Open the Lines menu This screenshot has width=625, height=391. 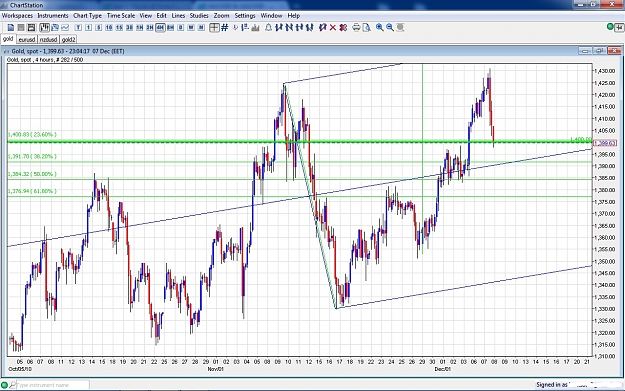[178, 16]
